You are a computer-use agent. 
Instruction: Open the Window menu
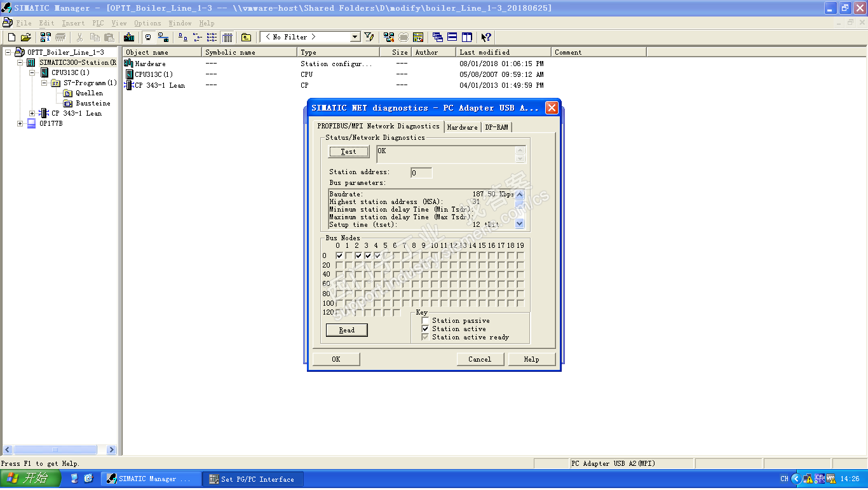[180, 23]
